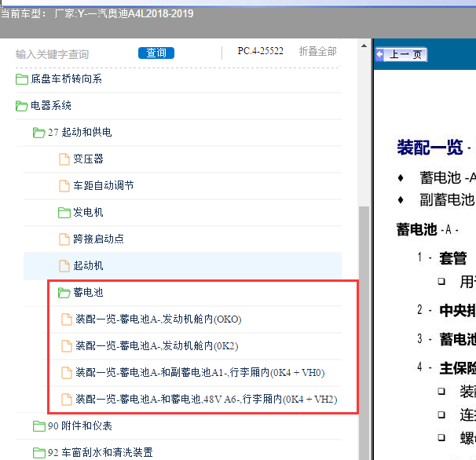Click the 副蓄电池 bullet item
The width and height of the screenshot is (476, 460).
(x=447, y=200)
